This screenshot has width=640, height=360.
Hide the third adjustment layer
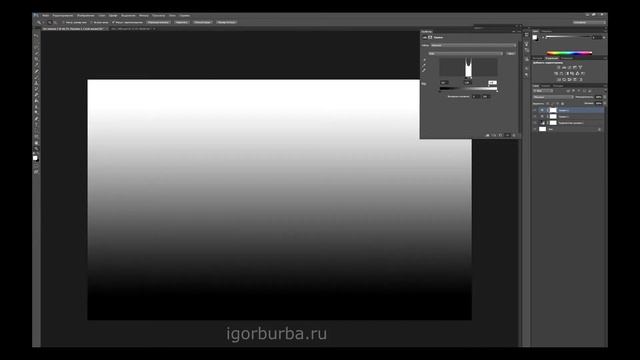pyautogui.click(x=535, y=123)
